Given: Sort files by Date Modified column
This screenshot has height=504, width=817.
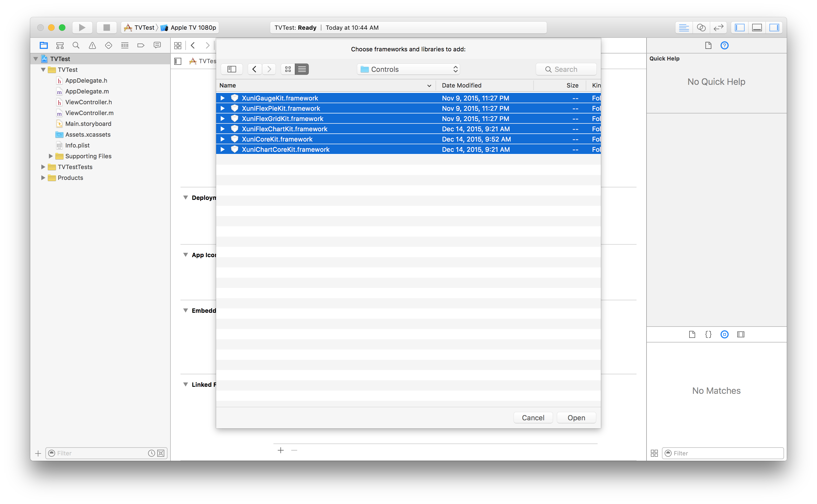Looking at the screenshot, I should 485,85.
